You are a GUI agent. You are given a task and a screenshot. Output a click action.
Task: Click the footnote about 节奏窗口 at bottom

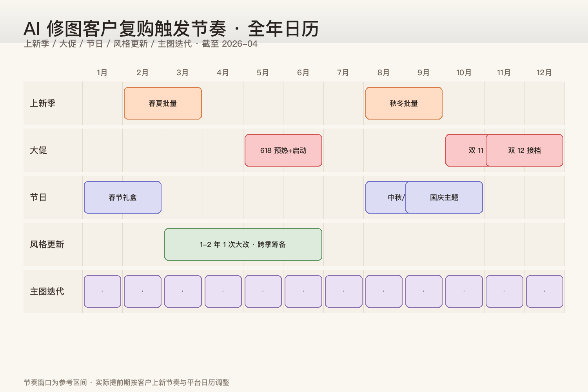point(127,382)
